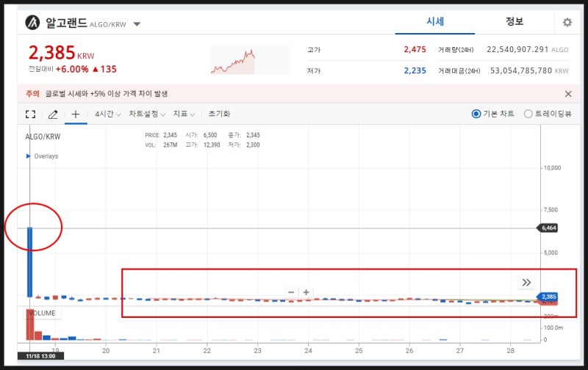The image size is (588, 370).
Task: Click the large blue candlestick
Action: [x=29, y=262]
